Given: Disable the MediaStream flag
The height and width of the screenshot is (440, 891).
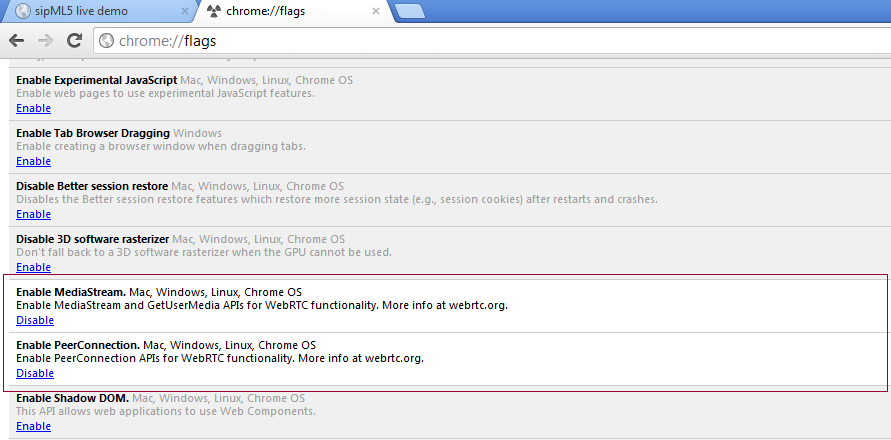Looking at the screenshot, I should [x=35, y=320].
